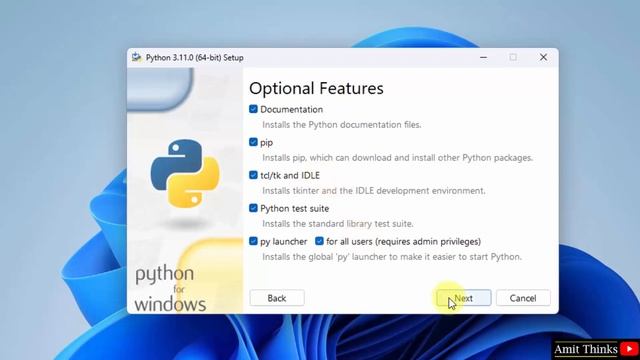The width and height of the screenshot is (640, 360).
Task: Click the pip description text
Action: 397,158
